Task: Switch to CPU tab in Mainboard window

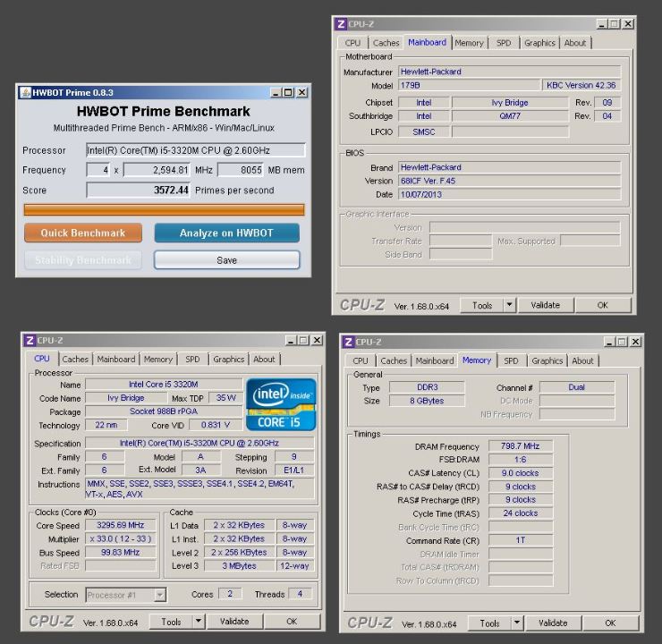Action: click(x=352, y=43)
